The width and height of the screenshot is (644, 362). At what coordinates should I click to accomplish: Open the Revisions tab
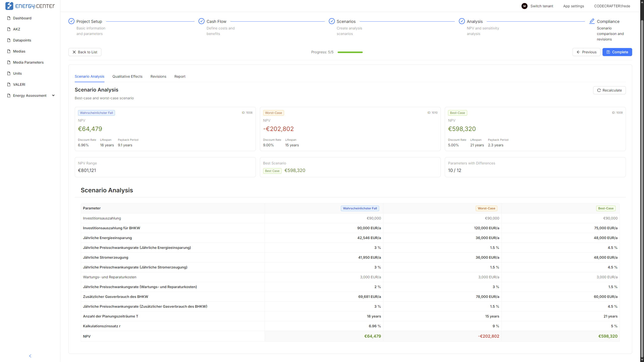pos(158,76)
